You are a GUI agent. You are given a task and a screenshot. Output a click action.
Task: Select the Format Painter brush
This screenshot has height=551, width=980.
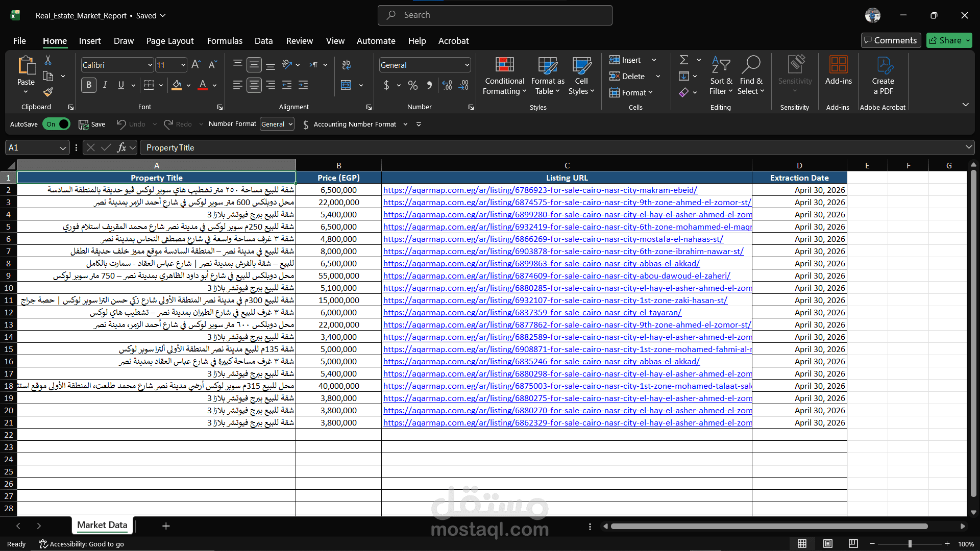click(48, 92)
